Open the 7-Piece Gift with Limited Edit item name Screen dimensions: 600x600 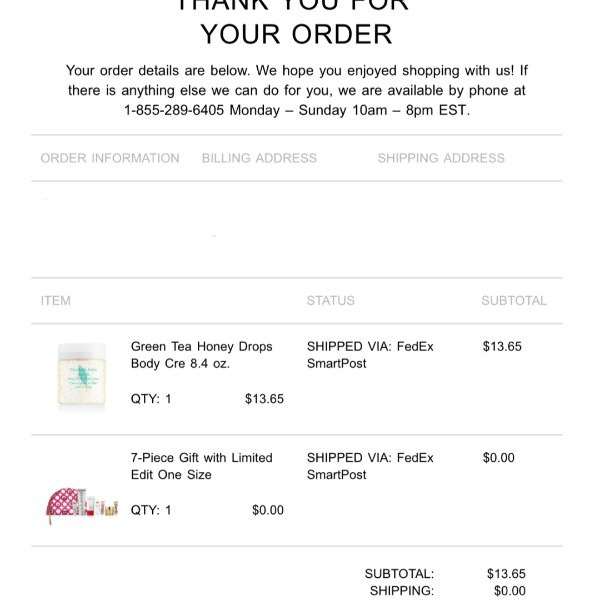pos(201,466)
